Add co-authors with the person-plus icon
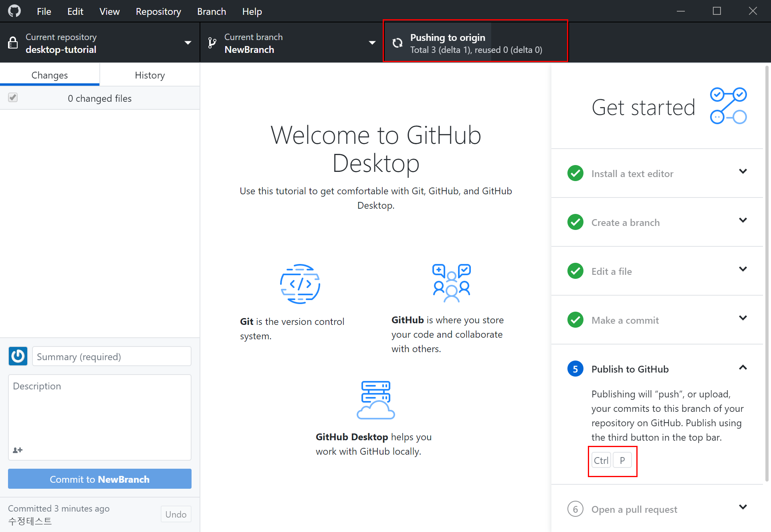 click(x=18, y=450)
